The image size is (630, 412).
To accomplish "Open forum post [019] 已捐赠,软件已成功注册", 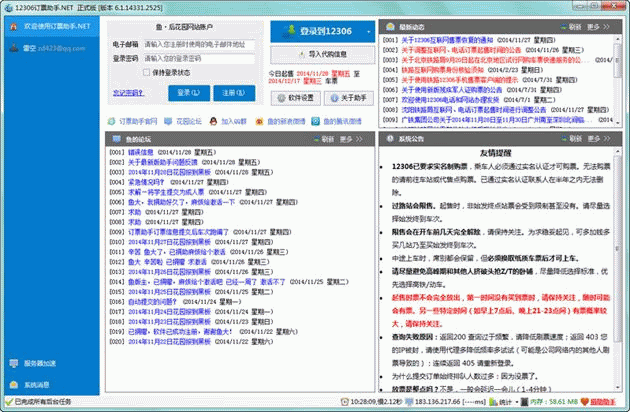I will click(x=180, y=332).
